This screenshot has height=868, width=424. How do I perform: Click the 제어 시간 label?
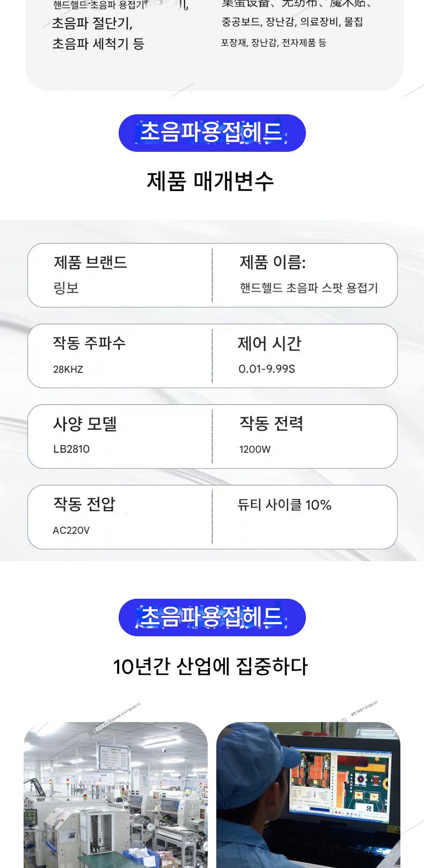(x=269, y=343)
